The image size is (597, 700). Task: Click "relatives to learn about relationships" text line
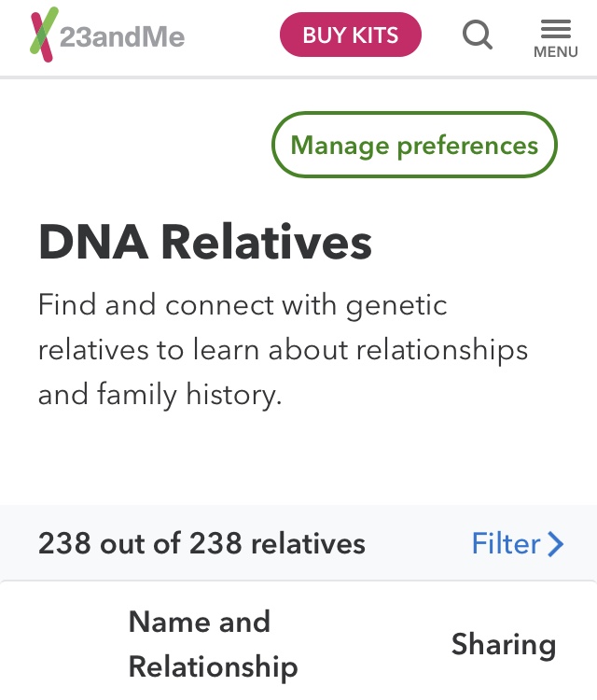tap(283, 350)
